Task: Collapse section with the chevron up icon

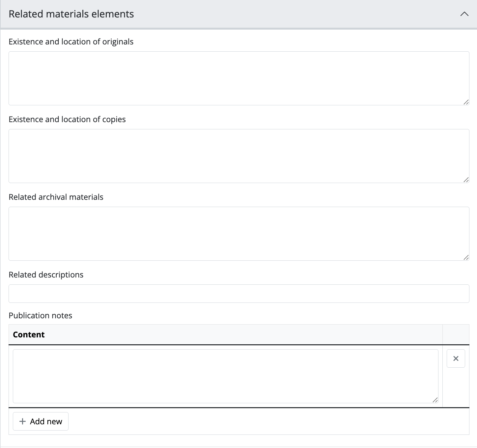Action: (x=464, y=14)
